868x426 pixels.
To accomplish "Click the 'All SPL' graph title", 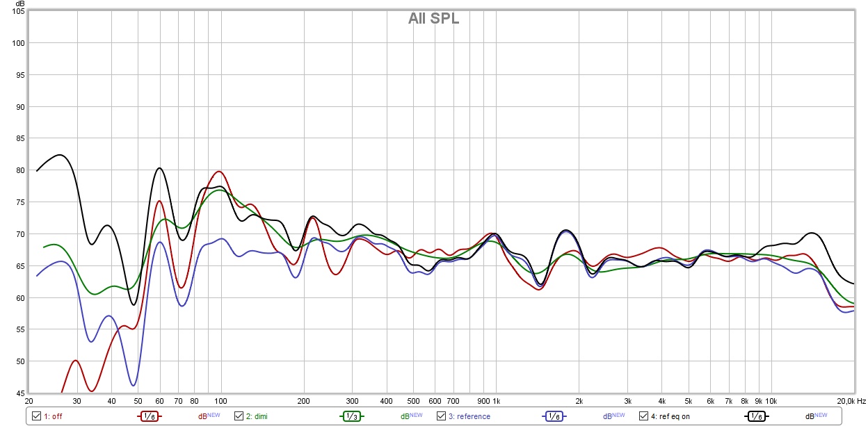I will coord(433,19).
